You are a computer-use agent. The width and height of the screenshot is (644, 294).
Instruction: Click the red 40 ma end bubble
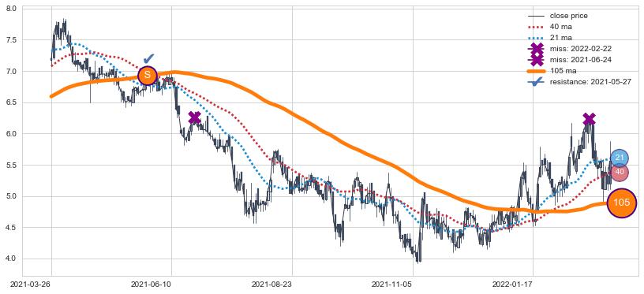tap(620, 172)
